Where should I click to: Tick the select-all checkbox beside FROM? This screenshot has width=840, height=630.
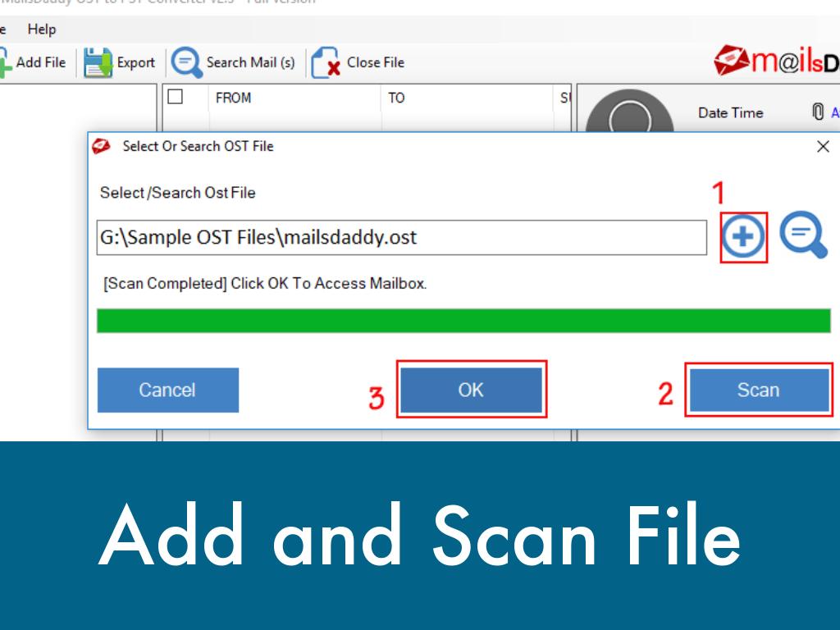tap(175, 97)
